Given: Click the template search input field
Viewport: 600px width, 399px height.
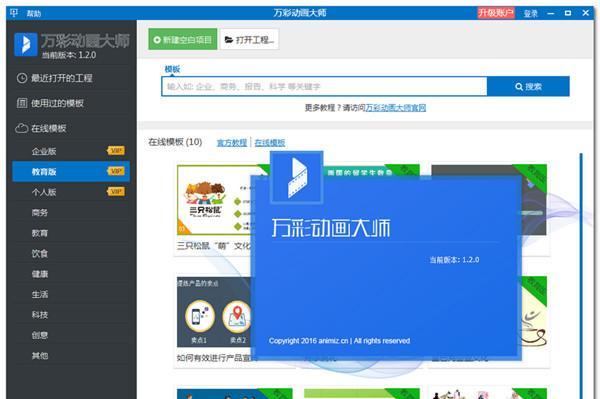Looking at the screenshot, I should [324, 86].
